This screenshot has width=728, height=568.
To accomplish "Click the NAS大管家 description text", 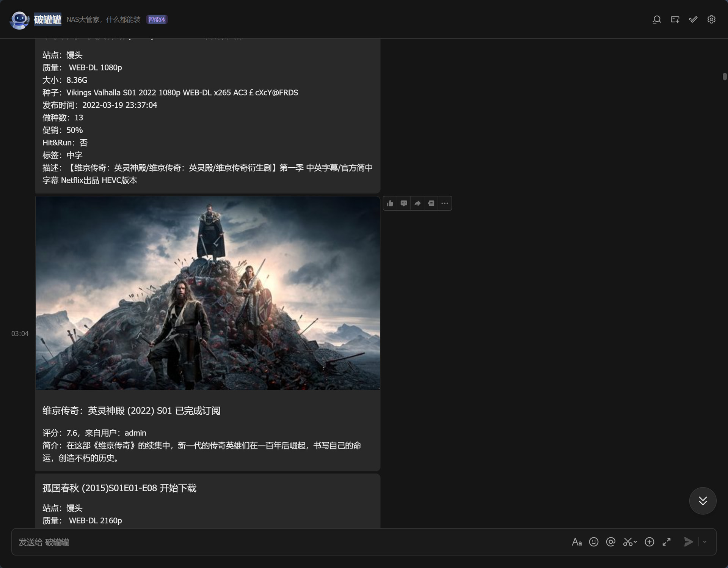I will coord(104,20).
